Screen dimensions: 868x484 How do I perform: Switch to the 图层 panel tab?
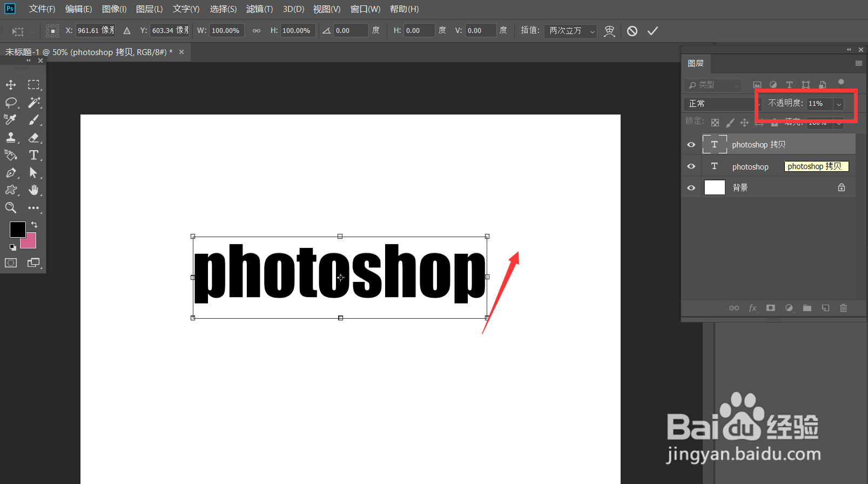coord(696,63)
